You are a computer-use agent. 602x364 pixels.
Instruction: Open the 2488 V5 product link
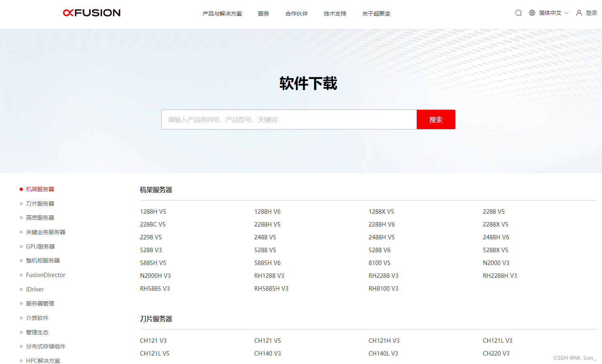click(x=265, y=237)
